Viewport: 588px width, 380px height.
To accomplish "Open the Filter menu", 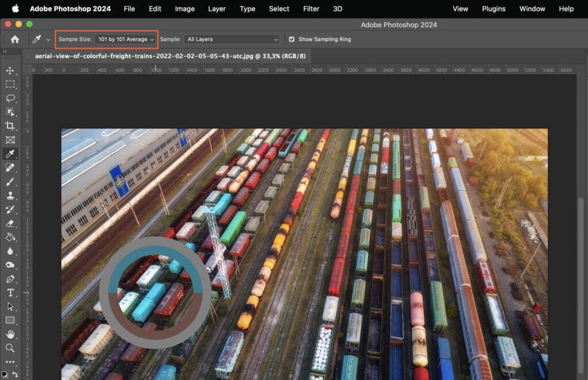I will tap(311, 9).
